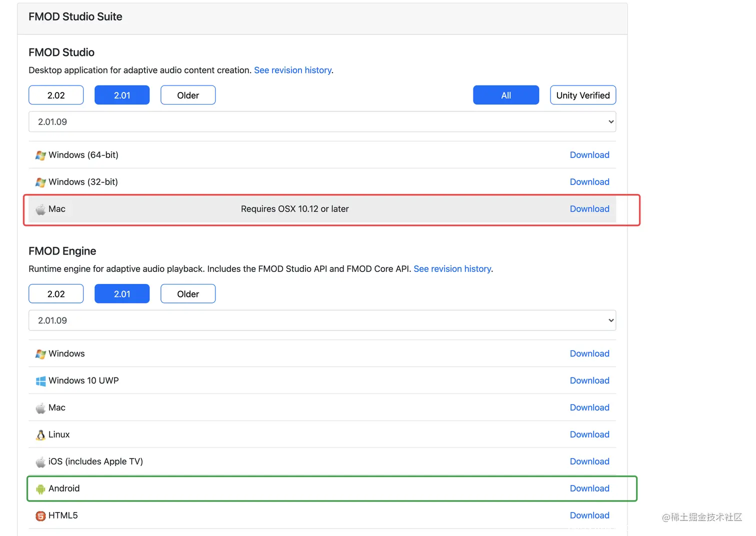Show Older versions of FMOD Engine
Viewport: 756px width, 536px height.
pyautogui.click(x=188, y=293)
